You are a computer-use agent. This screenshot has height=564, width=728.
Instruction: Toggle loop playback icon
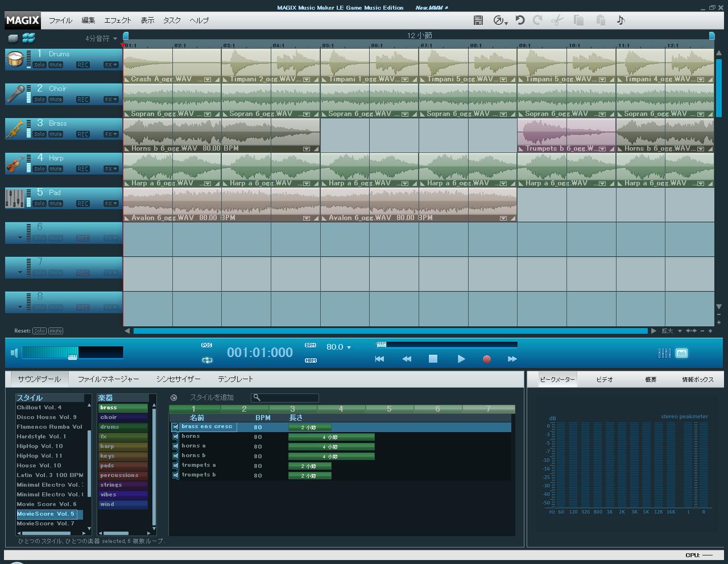(x=206, y=360)
